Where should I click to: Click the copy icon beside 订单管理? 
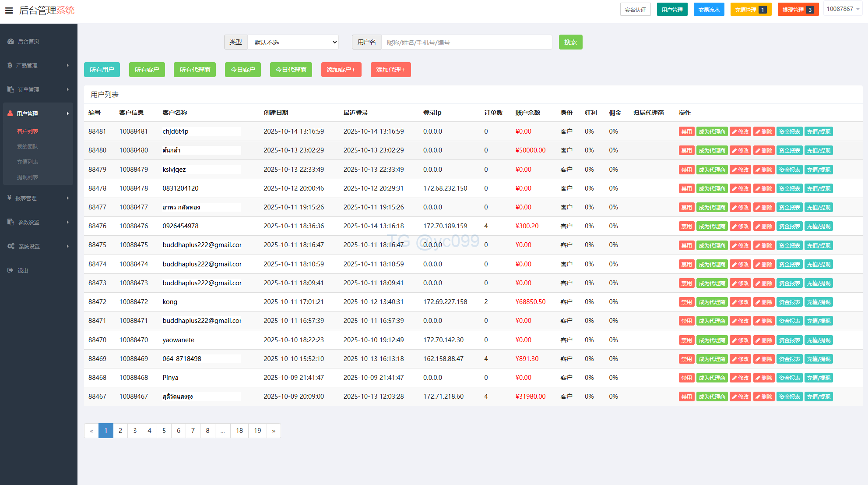(11, 89)
